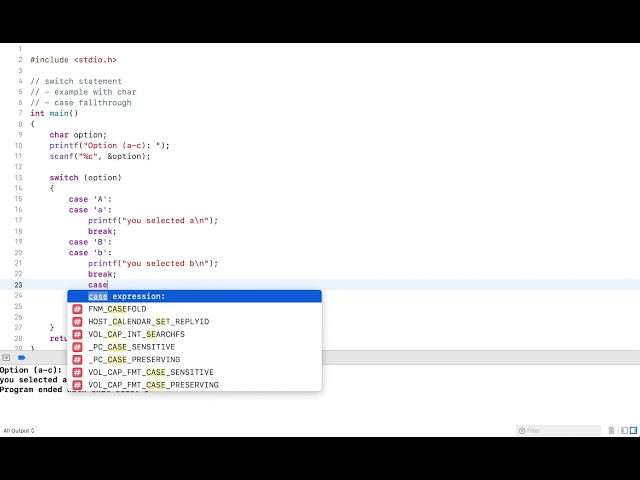Screen dimensions: 640x480
Task: Click line number 7 in gutter
Action: 20,113
